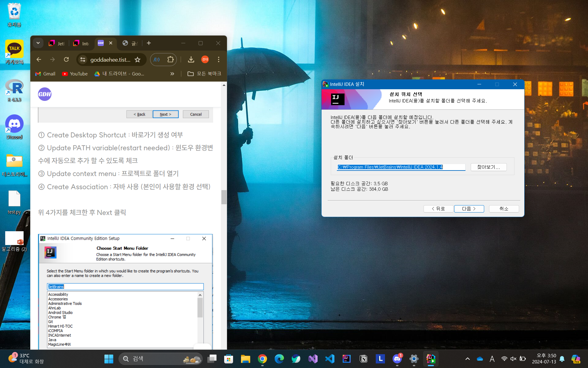Screen dimensions: 588x368
Task: Open Visual Studio from the taskbar
Action: click(313, 359)
